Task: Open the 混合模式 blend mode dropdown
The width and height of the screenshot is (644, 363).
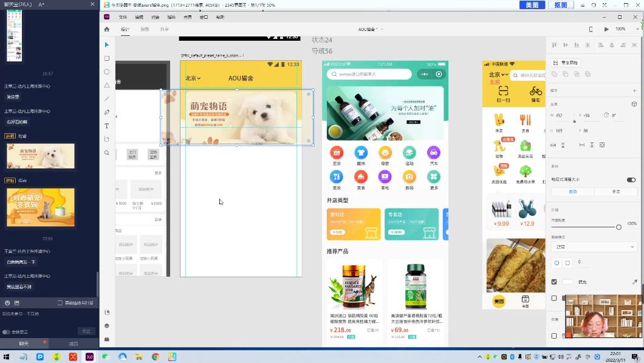Action: pyautogui.click(x=592, y=246)
